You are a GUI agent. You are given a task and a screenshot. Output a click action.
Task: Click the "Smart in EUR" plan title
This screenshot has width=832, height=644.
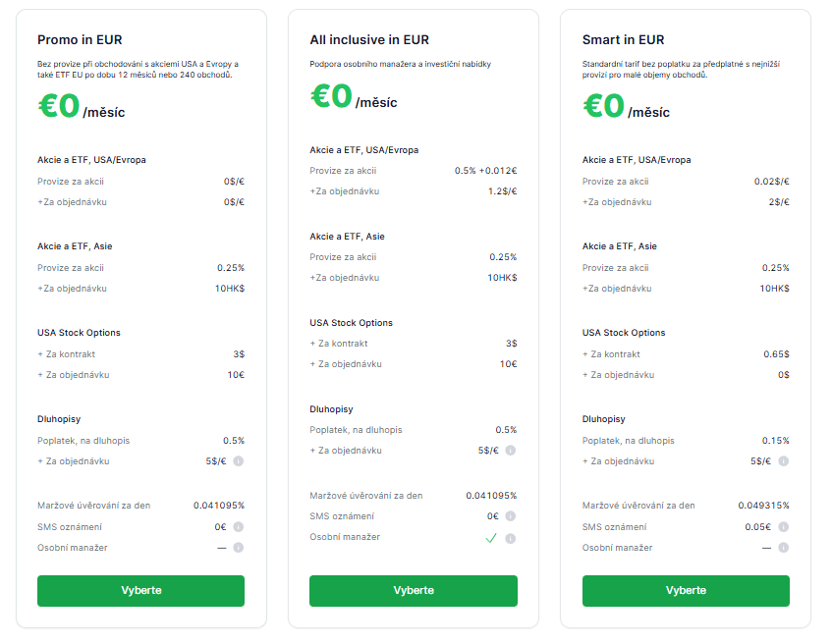623,40
